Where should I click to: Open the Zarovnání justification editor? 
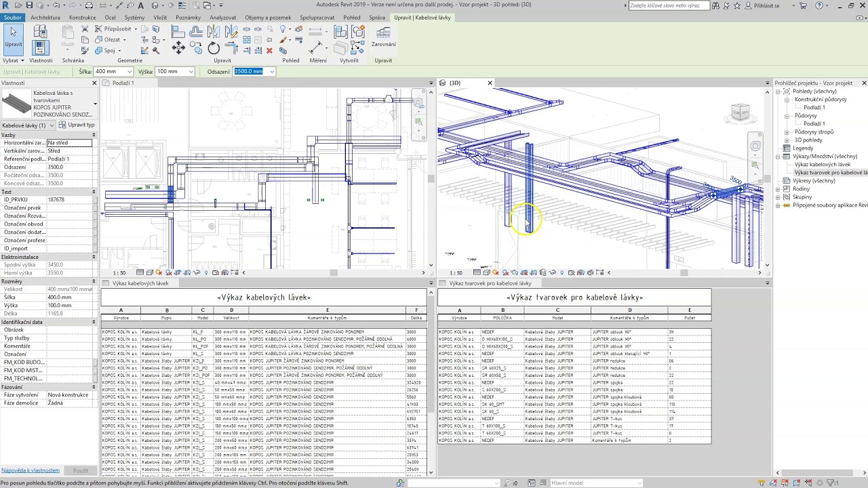tap(383, 37)
